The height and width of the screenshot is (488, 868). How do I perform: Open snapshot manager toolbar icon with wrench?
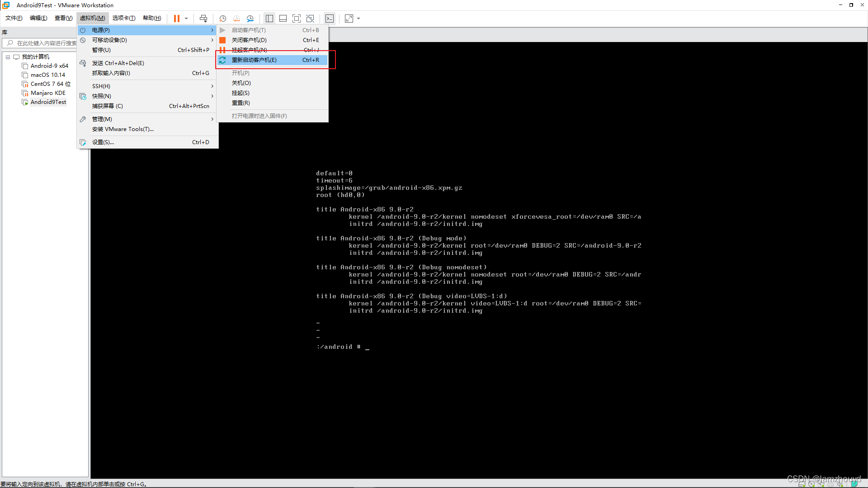250,19
